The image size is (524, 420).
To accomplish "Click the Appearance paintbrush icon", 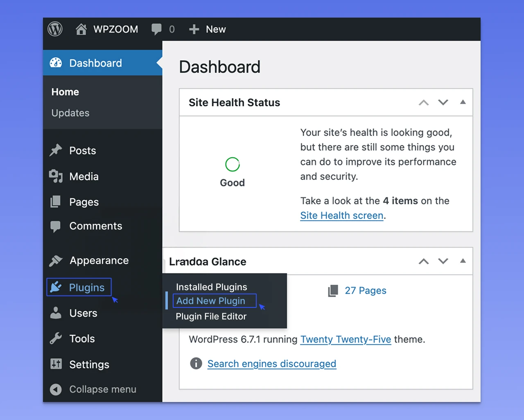I will coord(56,261).
